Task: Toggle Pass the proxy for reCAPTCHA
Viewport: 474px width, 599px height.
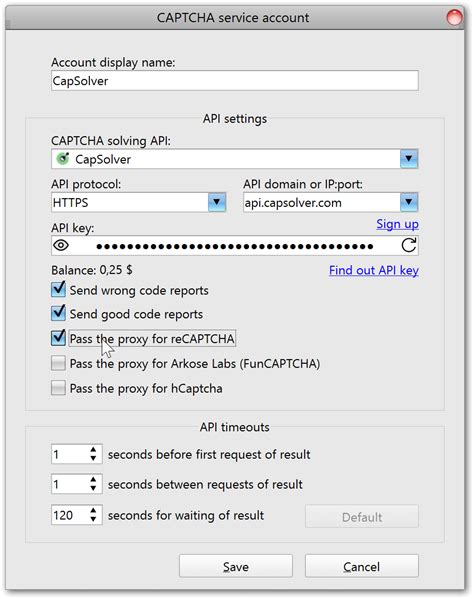Action: pyautogui.click(x=58, y=338)
